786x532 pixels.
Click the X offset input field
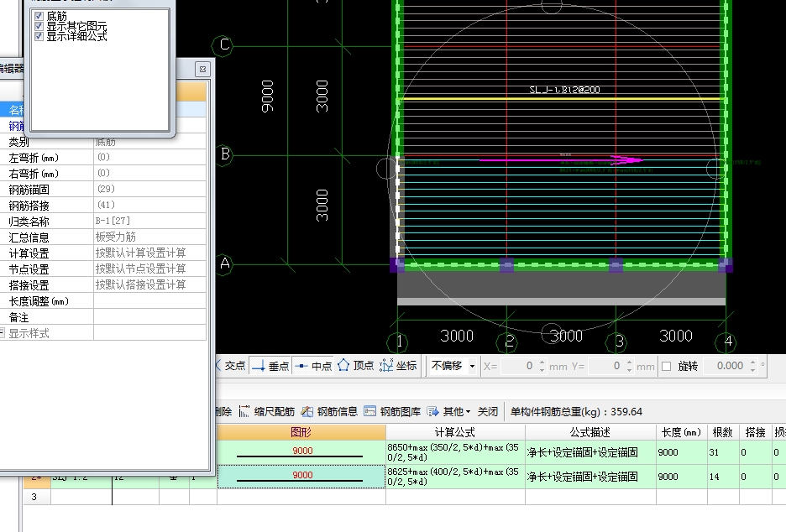pyautogui.click(x=518, y=366)
